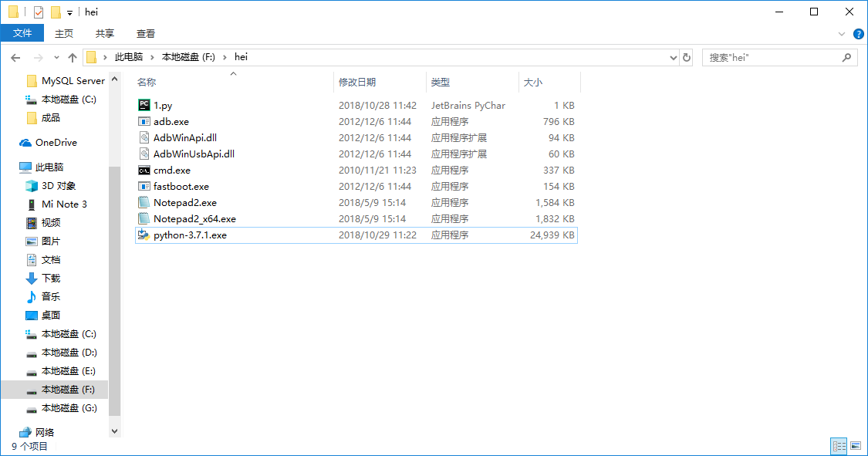Image resolution: width=868 pixels, height=456 pixels.
Task: Click the fastboot.exe application icon
Action: pyautogui.click(x=144, y=186)
